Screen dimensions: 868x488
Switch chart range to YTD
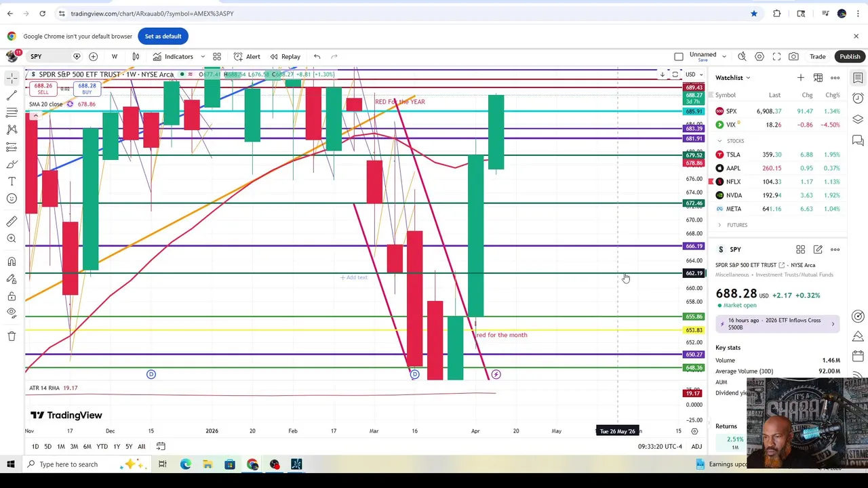102,447
